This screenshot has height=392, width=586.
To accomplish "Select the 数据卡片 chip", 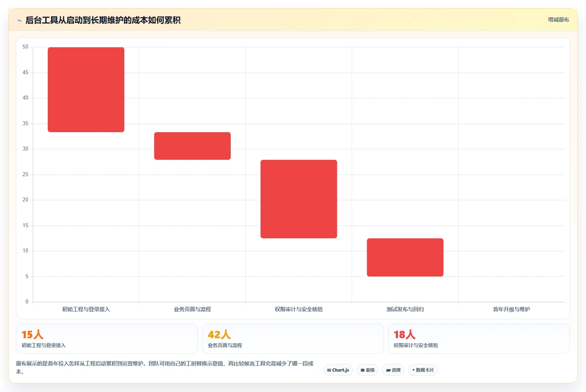I will pyautogui.click(x=423, y=370).
